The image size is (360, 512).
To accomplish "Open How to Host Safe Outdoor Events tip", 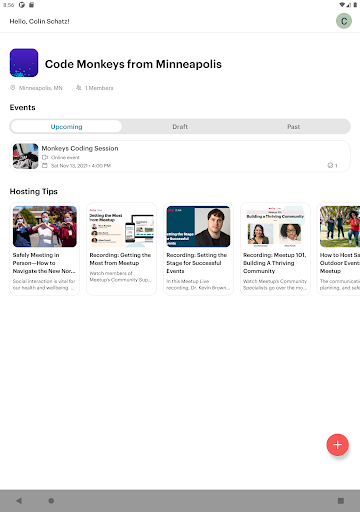I will pyautogui.click(x=339, y=249).
